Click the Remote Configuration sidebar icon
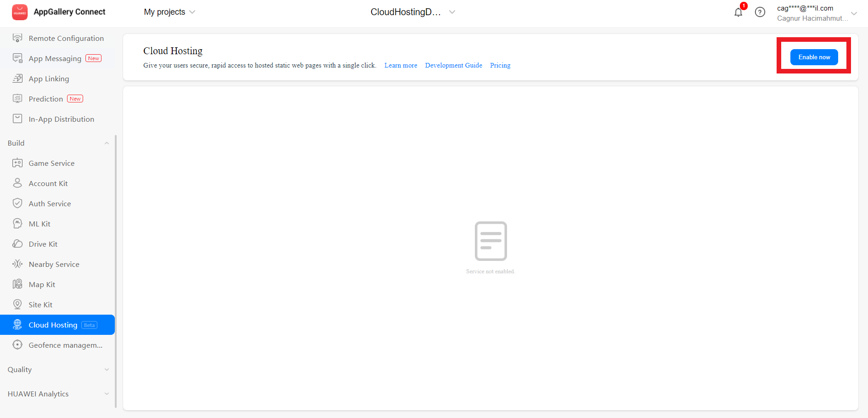 (17, 38)
